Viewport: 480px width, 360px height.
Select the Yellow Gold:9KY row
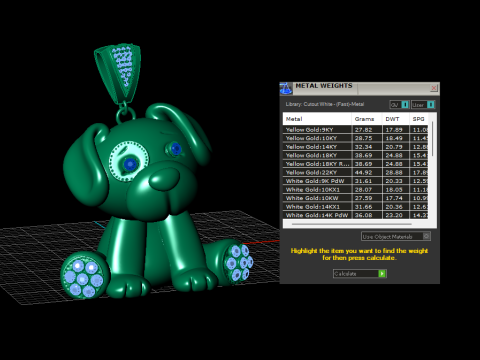click(x=356, y=130)
